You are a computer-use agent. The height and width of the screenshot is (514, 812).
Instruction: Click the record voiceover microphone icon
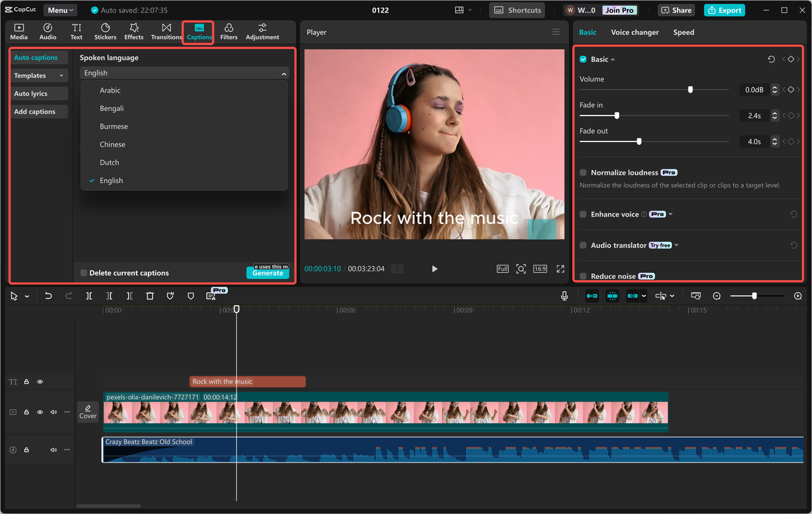point(564,296)
